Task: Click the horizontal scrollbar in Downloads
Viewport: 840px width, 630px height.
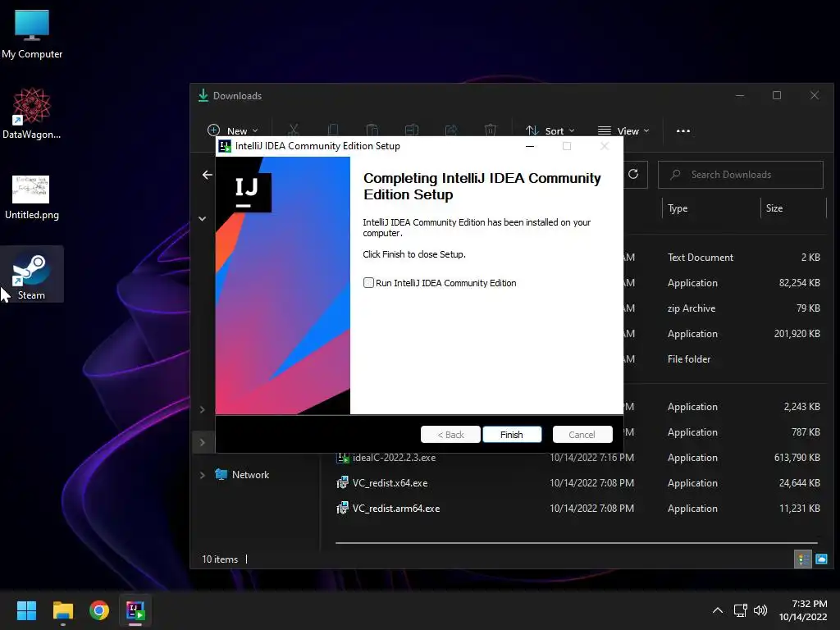Action: click(577, 543)
